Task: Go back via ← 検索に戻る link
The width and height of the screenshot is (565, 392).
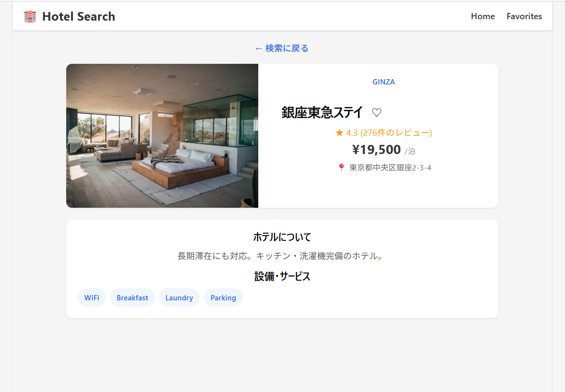Action: tap(282, 48)
